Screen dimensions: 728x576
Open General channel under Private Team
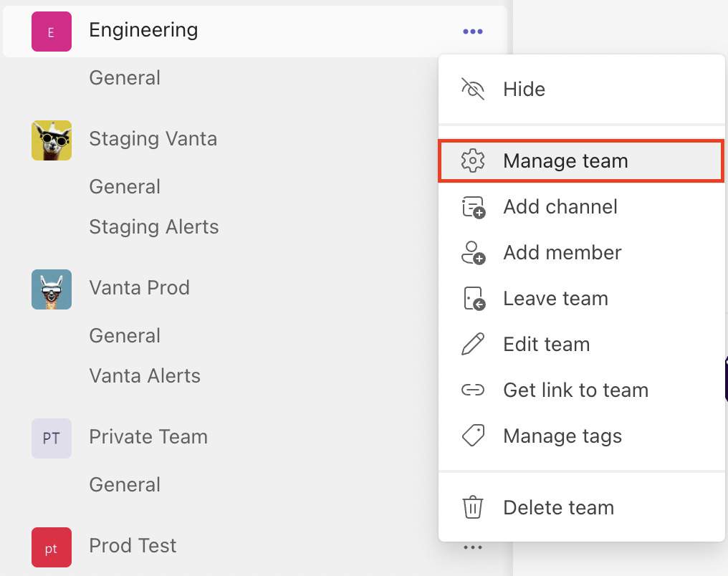tap(125, 484)
